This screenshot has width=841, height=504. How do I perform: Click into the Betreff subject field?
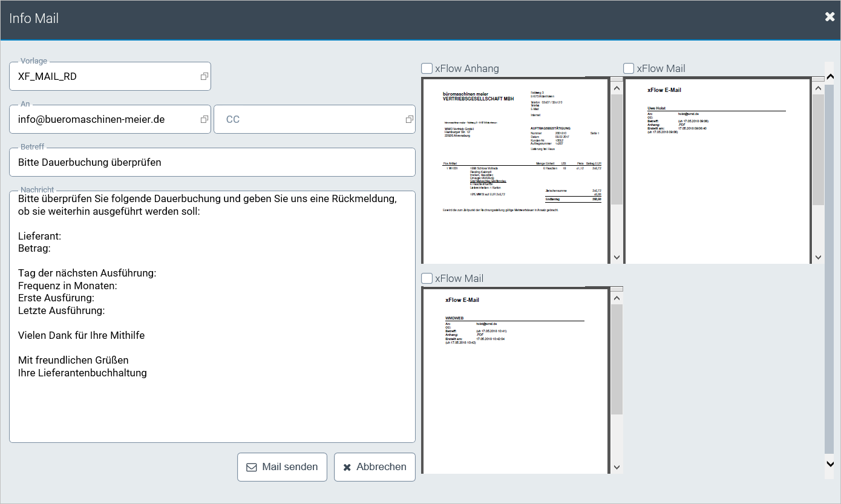coord(212,163)
